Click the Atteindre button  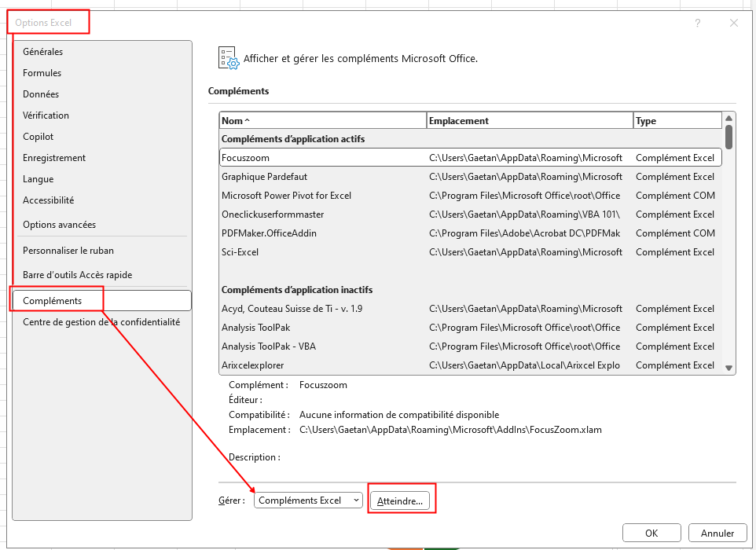click(x=400, y=500)
